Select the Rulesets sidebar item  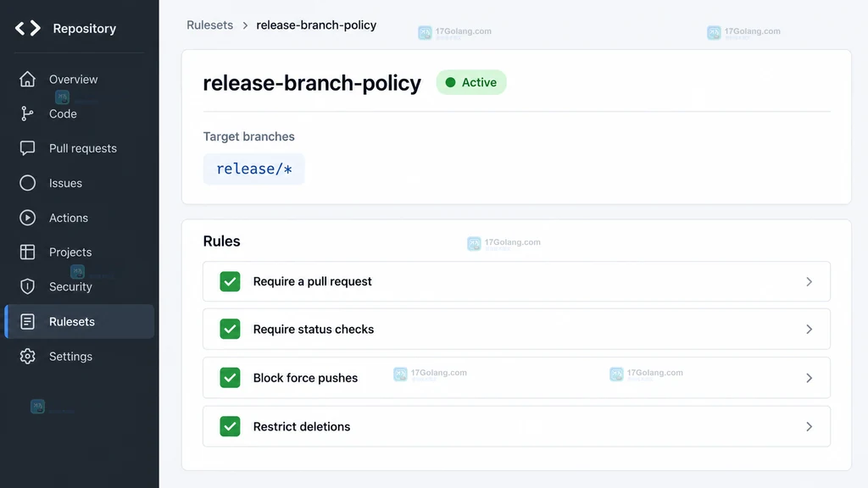[x=80, y=321]
